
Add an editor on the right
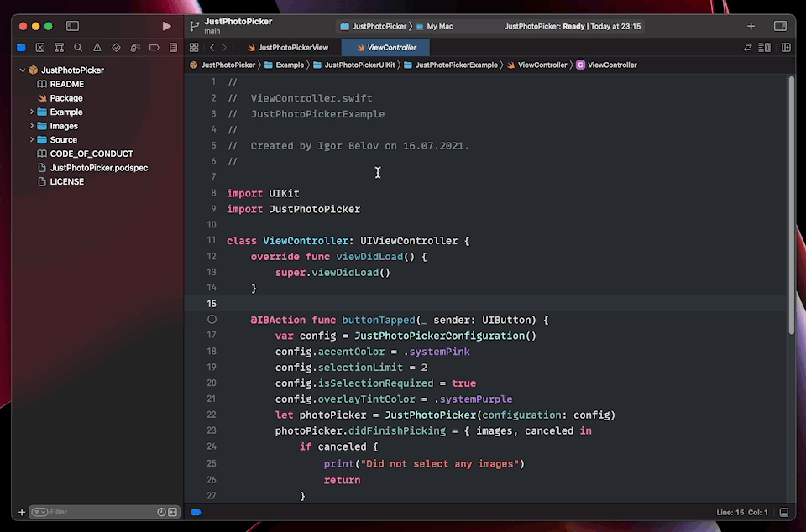click(786, 48)
